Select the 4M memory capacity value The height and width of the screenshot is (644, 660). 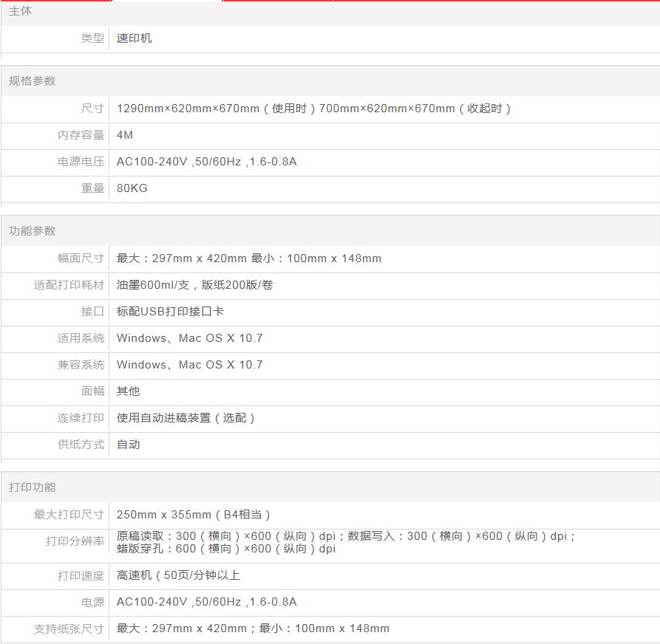(125, 135)
